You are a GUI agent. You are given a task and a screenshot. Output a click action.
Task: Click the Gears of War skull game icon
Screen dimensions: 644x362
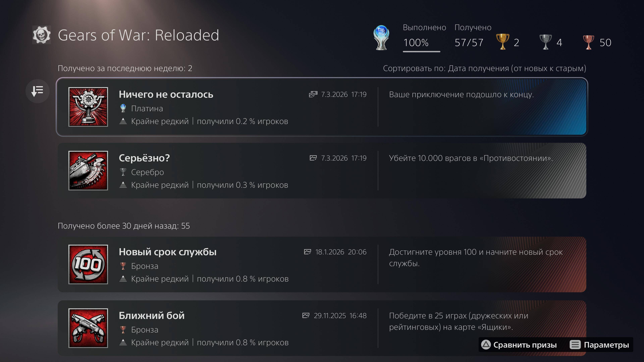42,35
